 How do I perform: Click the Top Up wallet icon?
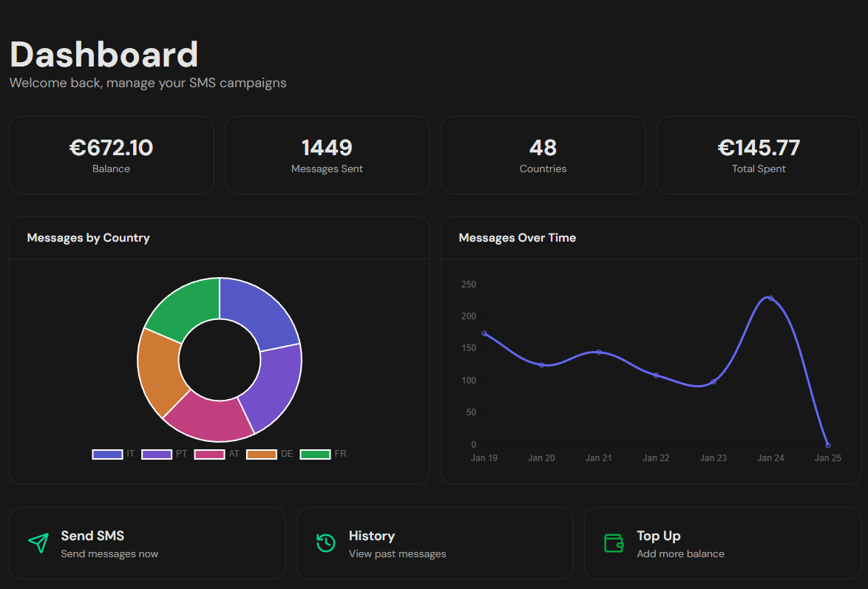pyautogui.click(x=614, y=543)
